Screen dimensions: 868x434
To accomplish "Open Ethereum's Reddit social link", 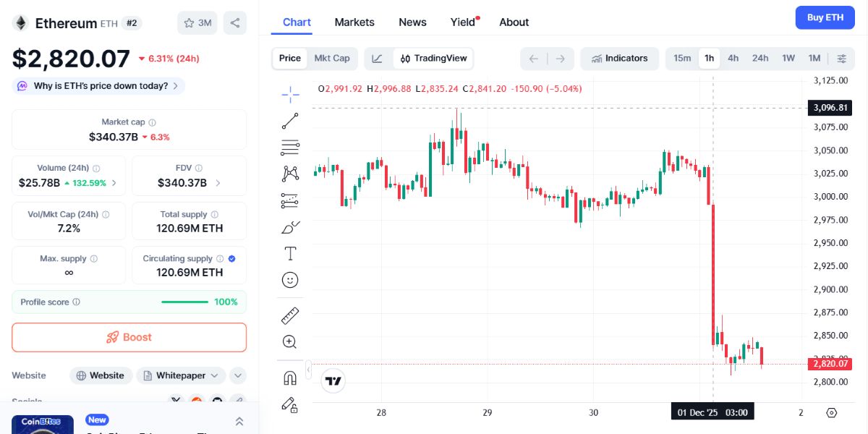I will click(196, 400).
